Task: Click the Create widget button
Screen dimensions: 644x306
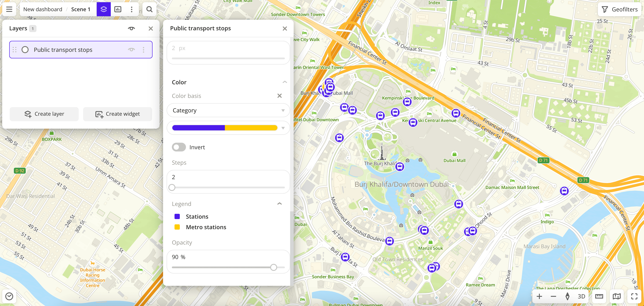Action: point(118,114)
